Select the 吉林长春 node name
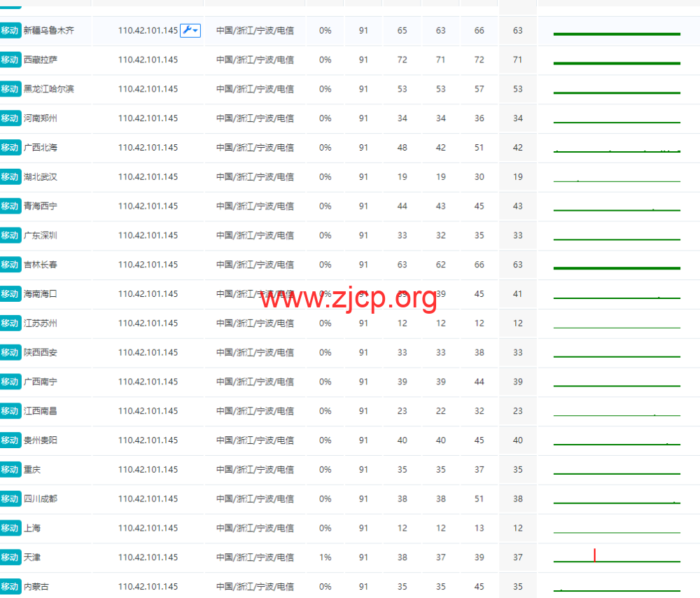The image size is (700, 598). pyautogui.click(x=41, y=265)
